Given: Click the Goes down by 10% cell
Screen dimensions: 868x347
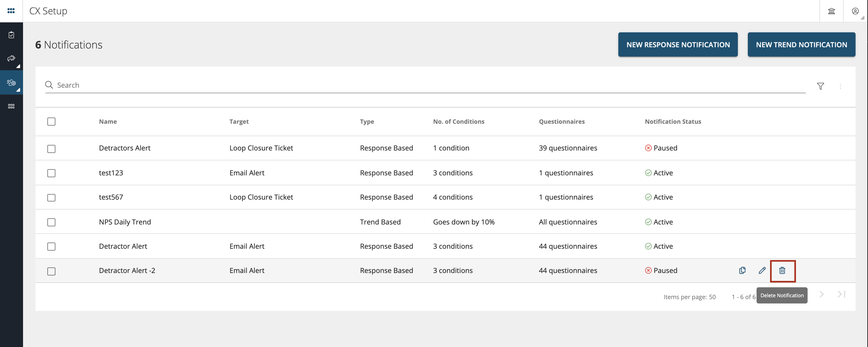Looking at the screenshot, I should click(x=464, y=222).
